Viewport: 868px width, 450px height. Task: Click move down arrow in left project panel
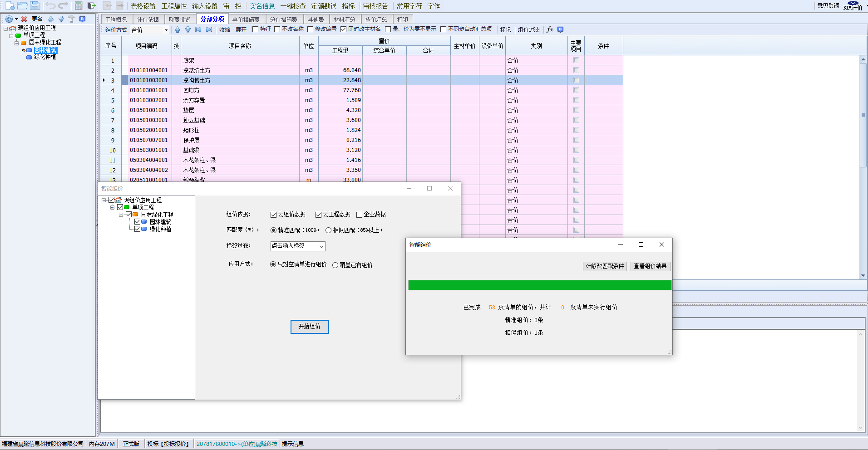[x=61, y=19]
